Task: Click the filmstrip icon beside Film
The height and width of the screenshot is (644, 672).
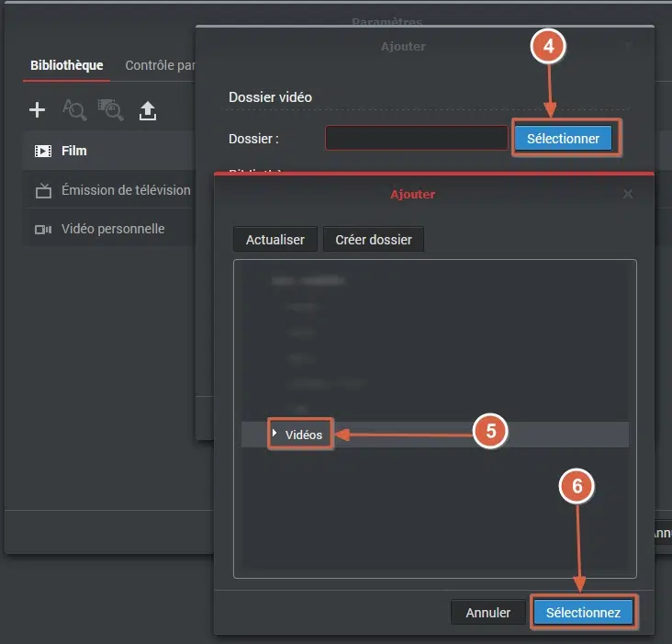Action: 43,151
